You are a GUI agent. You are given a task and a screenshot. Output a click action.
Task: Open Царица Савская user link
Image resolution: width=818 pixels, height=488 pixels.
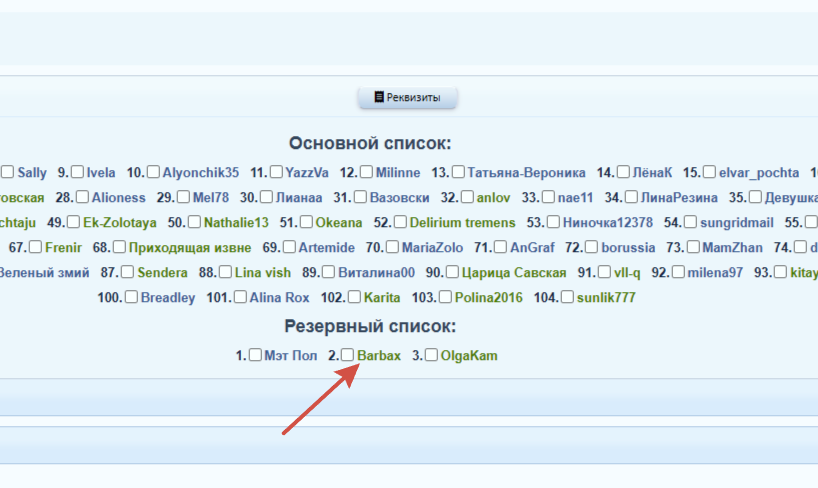514,273
